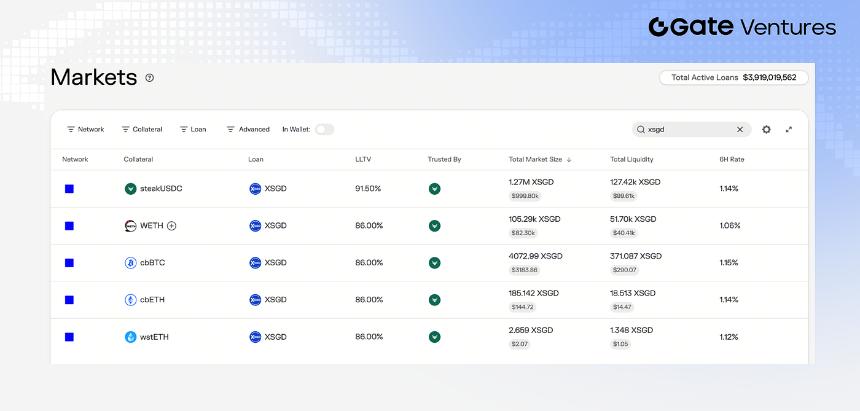Click the 4072.99 XSGD market size
860x411 pixels.
pyautogui.click(x=535, y=256)
